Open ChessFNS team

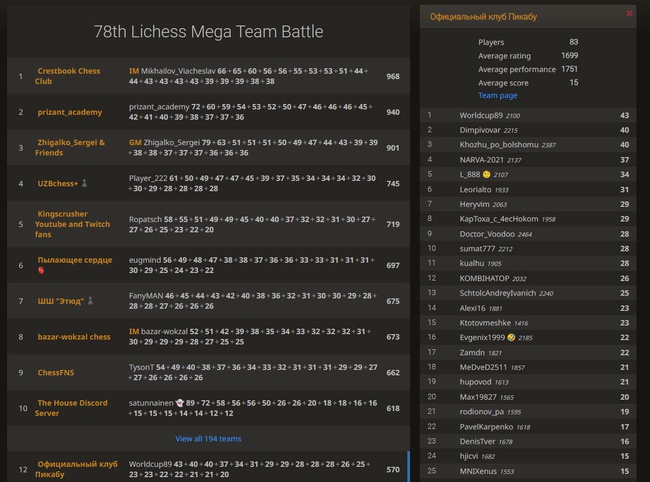(x=56, y=372)
